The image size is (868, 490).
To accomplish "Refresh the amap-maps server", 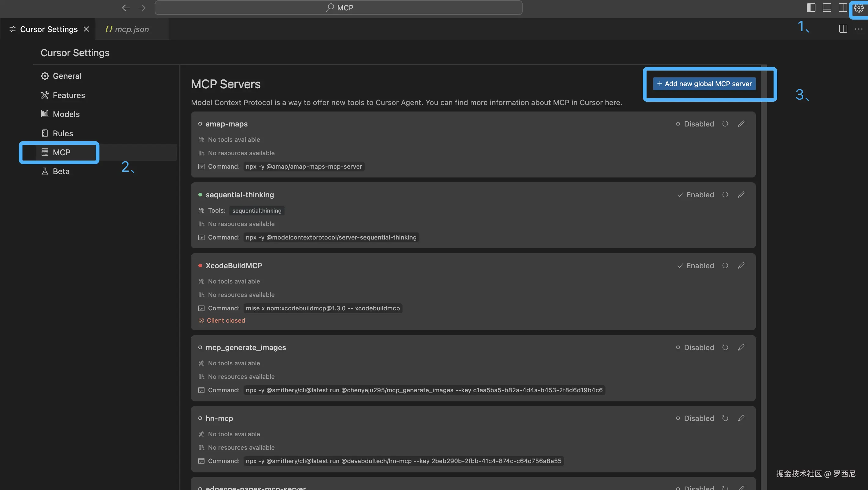I will [725, 124].
